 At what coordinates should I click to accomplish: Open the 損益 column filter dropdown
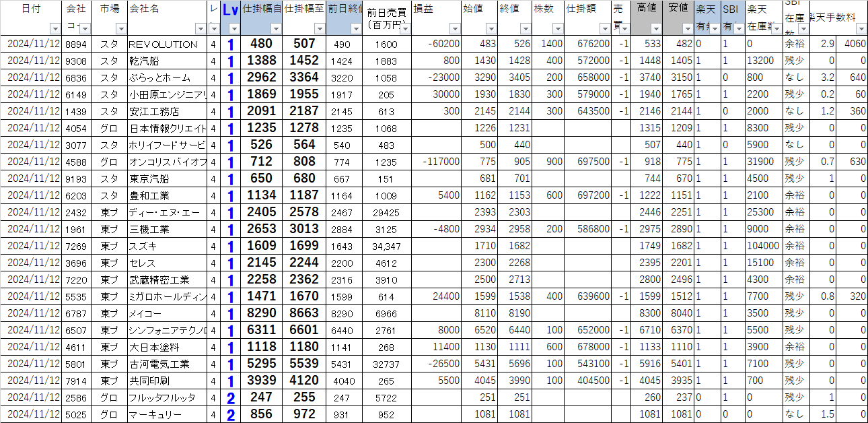455,29
